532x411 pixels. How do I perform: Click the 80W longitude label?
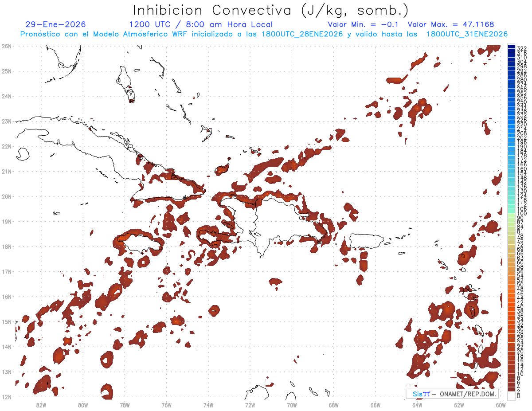83,405
